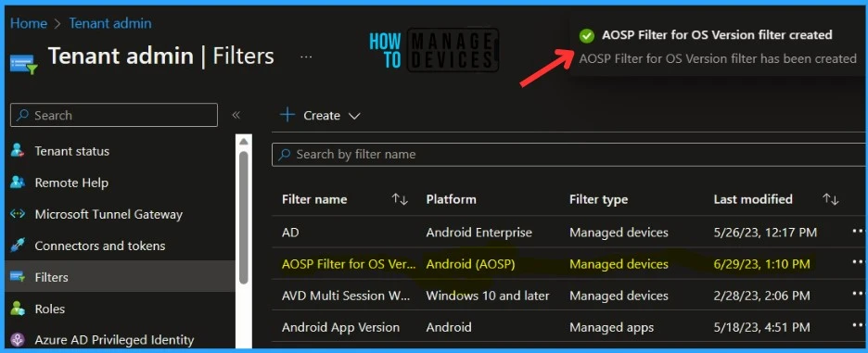
Task: Click notification title AOSP Filter created
Action: 717,35
